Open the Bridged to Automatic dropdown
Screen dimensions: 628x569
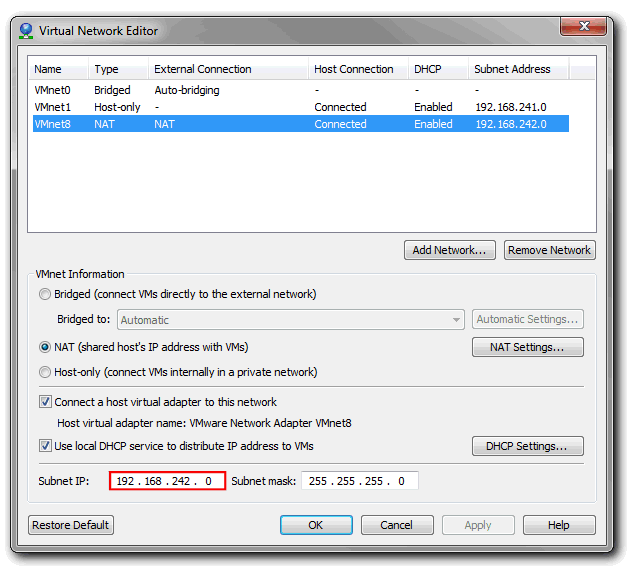pos(291,320)
